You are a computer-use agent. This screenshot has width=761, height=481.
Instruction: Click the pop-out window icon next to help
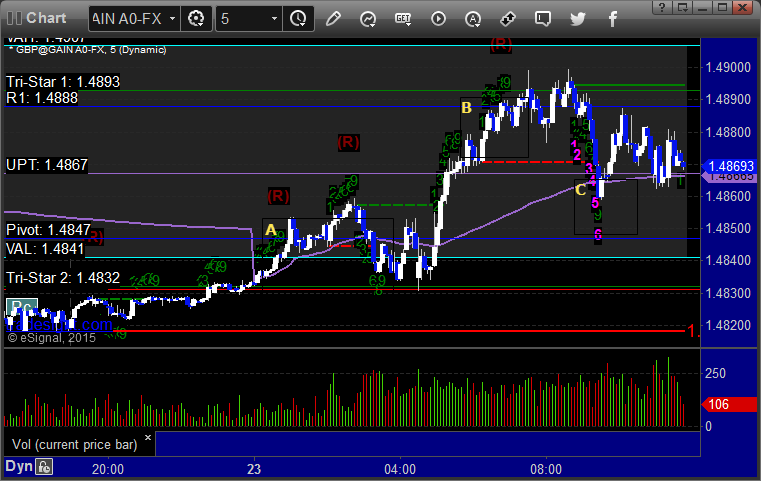(682, 7)
